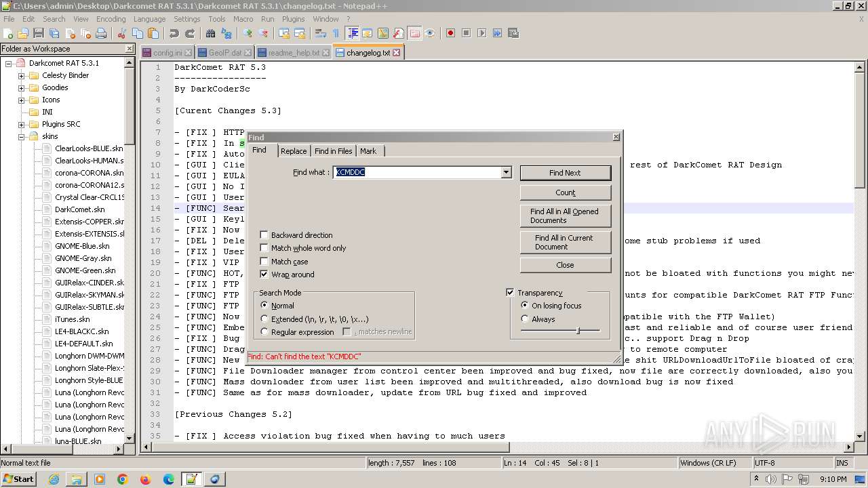Viewport: 868px width, 488px height.
Task: Check Match whole word only
Action: [264, 248]
